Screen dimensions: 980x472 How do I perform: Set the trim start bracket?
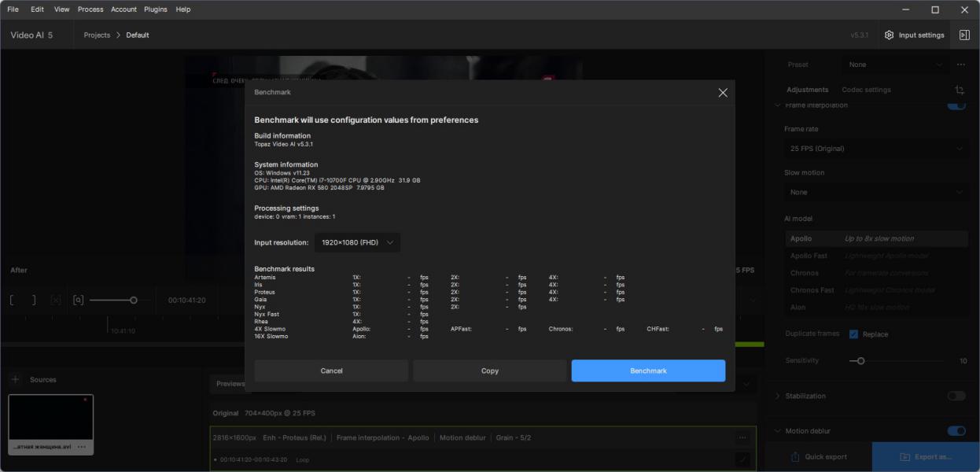pos(13,300)
